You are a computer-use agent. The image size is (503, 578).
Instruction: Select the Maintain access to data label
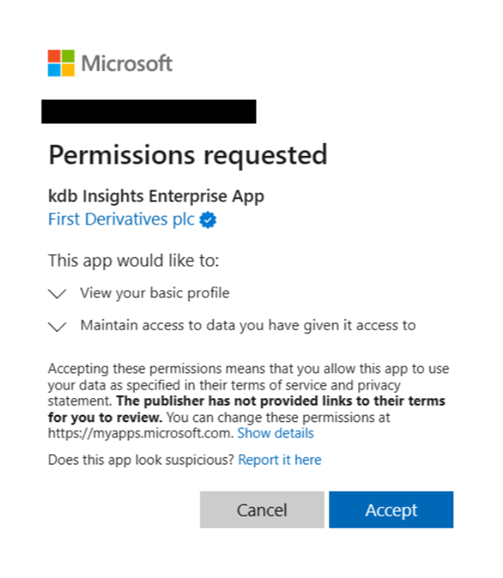pyautogui.click(x=248, y=325)
